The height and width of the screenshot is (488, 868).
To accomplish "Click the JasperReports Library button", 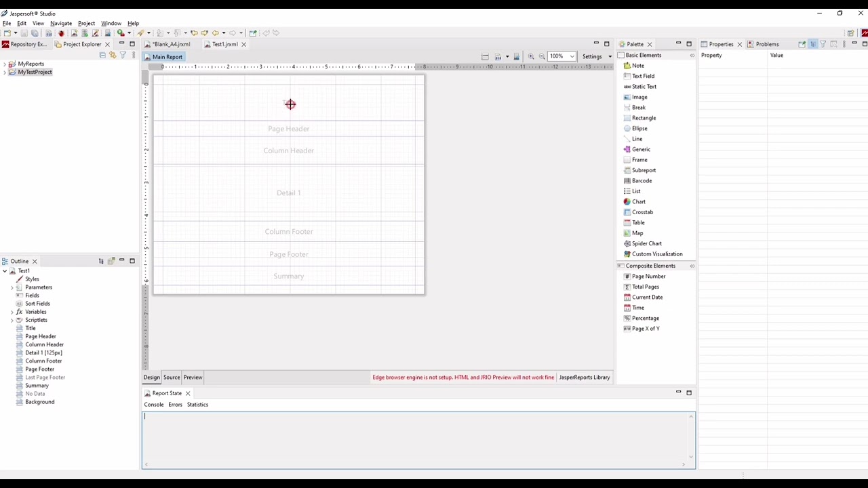I will (585, 378).
